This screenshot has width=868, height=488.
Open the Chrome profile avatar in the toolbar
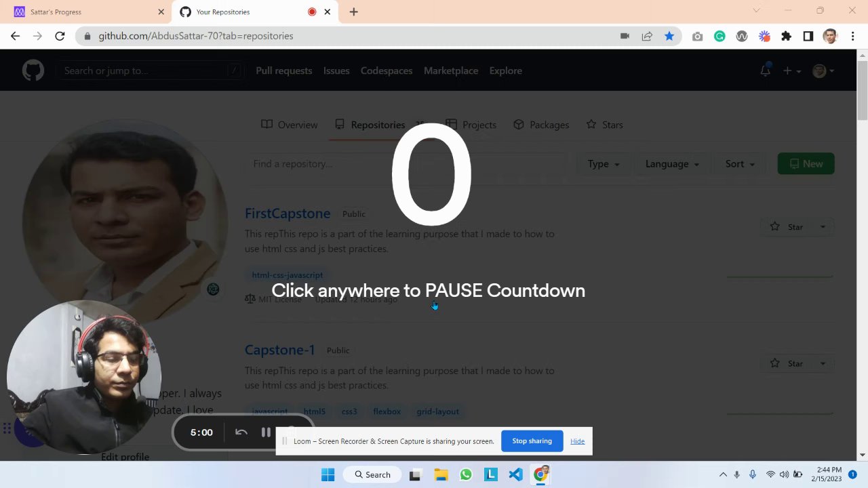[x=830, y=37]
